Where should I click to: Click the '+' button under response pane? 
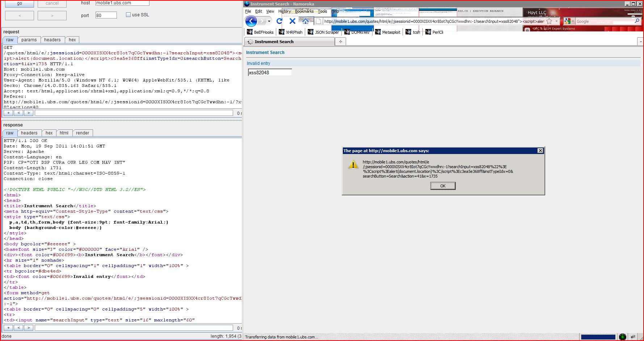8,328
